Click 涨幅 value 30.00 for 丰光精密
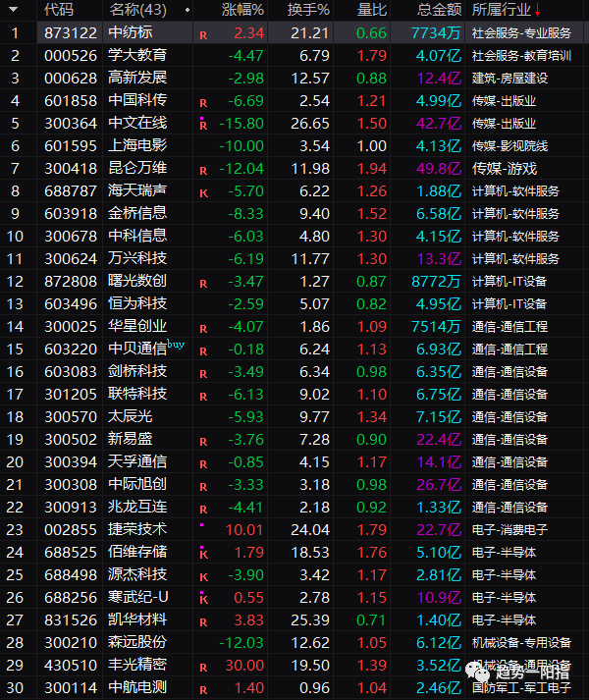This screenshot has width=589, height=700. tap(244, 666)
